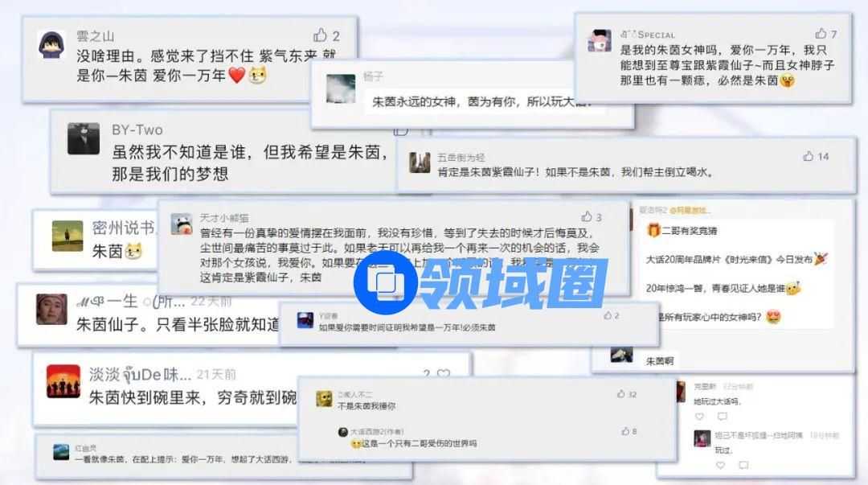Viewport: 868px width, 485px height.
Task: Open 雲之山's hooded avatar profile
Action: coord(51,44)
